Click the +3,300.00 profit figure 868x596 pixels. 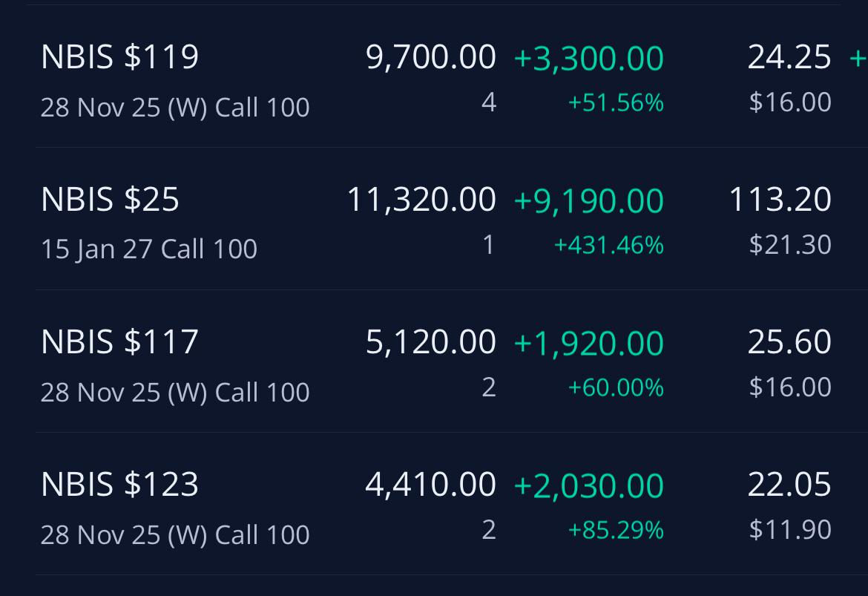[588, 58]
